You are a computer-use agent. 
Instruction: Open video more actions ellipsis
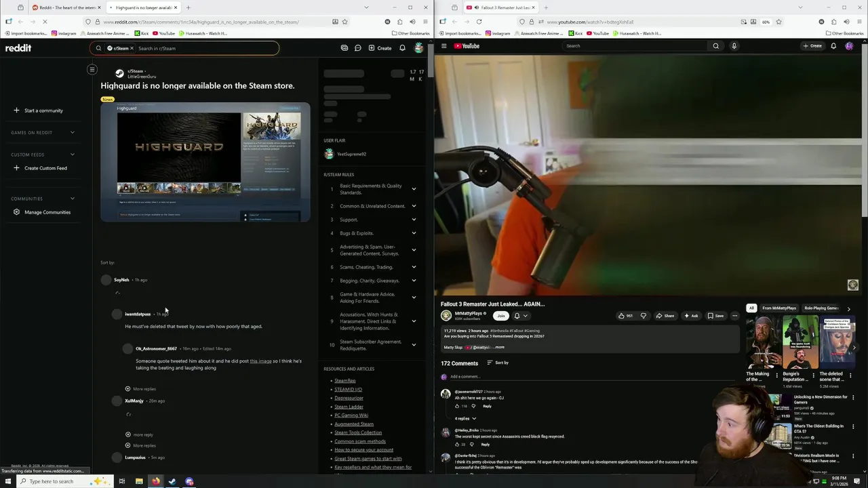coord(734,316)
